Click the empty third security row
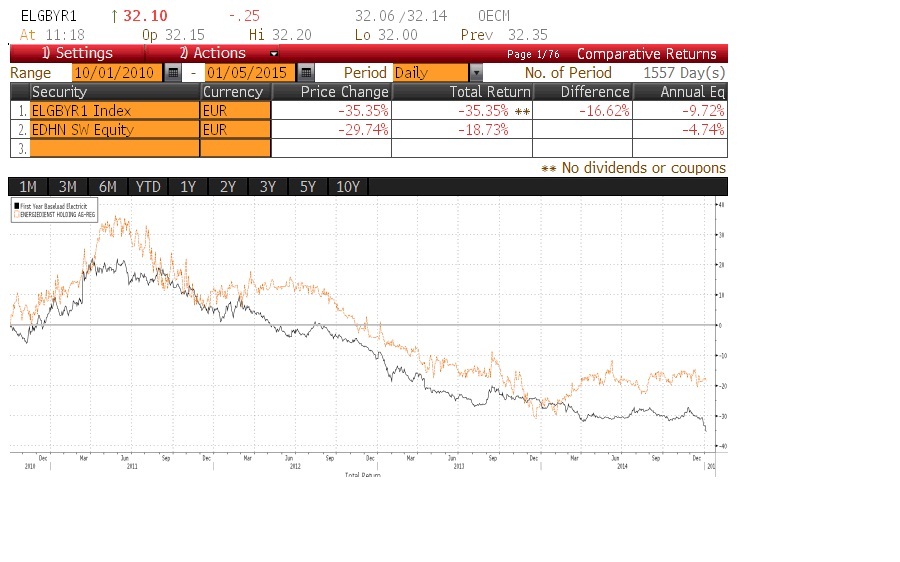This screenshot has height=562, width=900. pos(114,148)
